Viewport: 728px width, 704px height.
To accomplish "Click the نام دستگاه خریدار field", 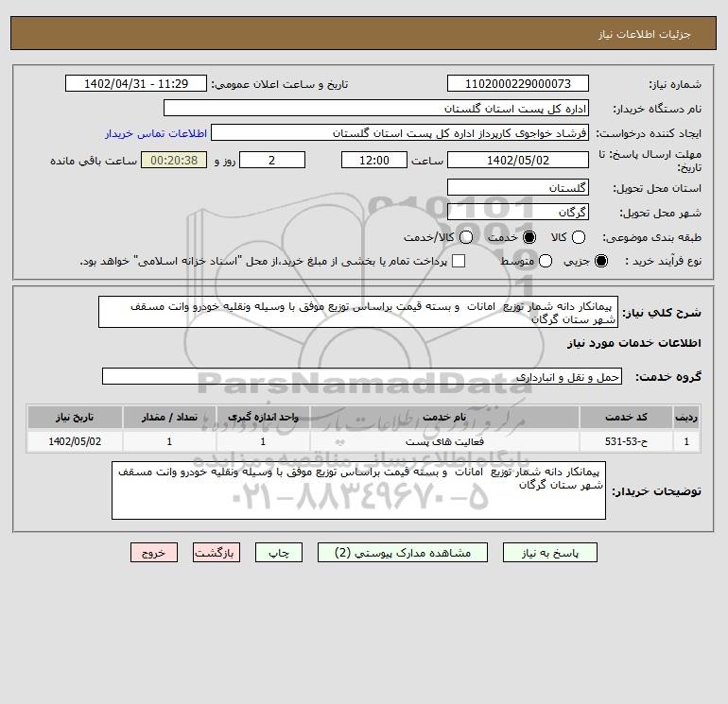I will (x=376, y=108).
